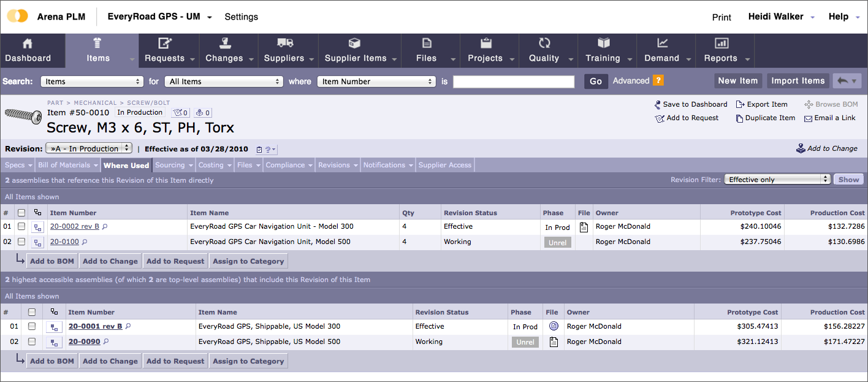
Task: Click the Show button for Revision Filter
Action: tap(848, 179)
